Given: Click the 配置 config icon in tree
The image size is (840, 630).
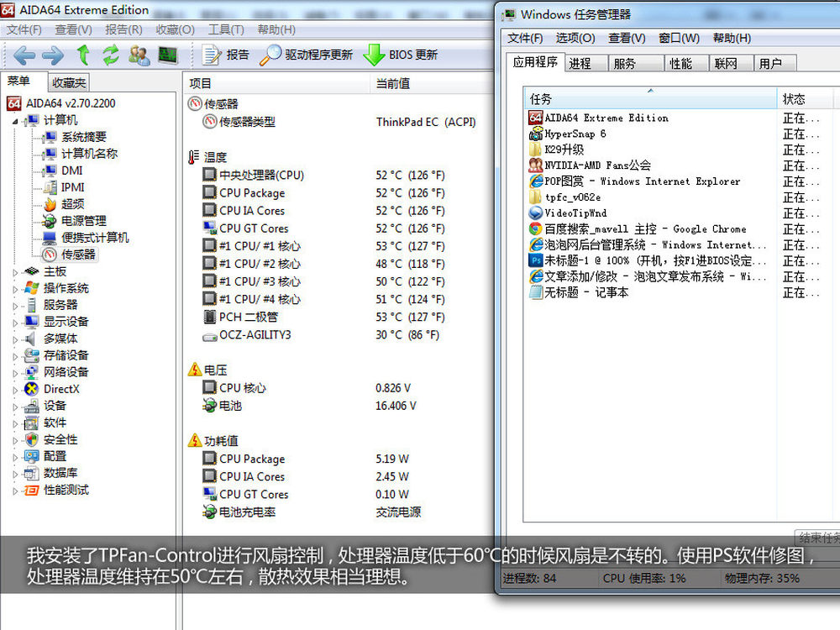Looking at the screenshot, I should point(32,456).
